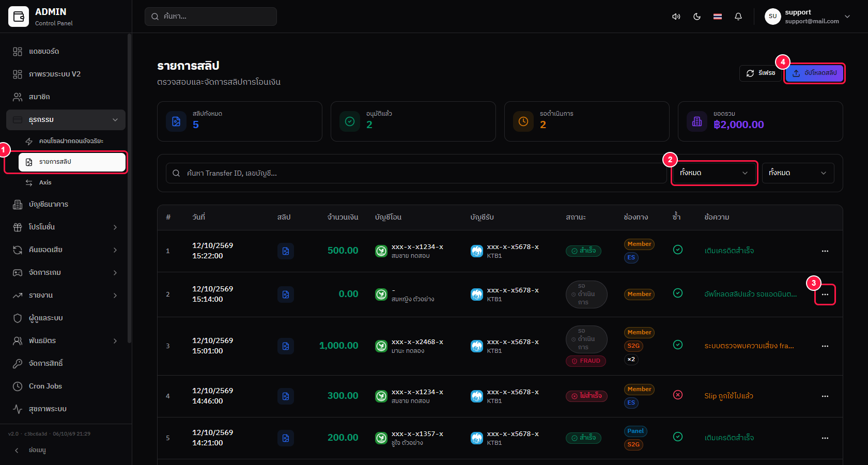Open actions menu for 0.00 row
868x465 pixels.
click(x=825, y=295)
